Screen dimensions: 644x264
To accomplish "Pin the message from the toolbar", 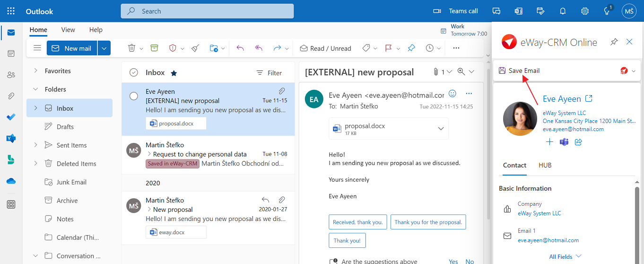I will point(411,48).
